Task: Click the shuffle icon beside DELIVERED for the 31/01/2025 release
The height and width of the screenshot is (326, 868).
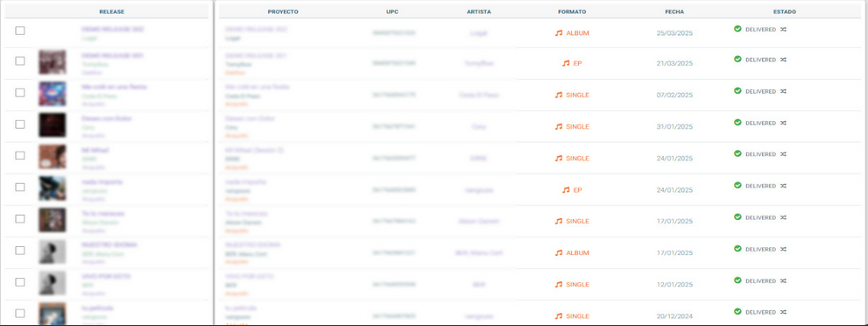Action: click(x=783, y=123)
